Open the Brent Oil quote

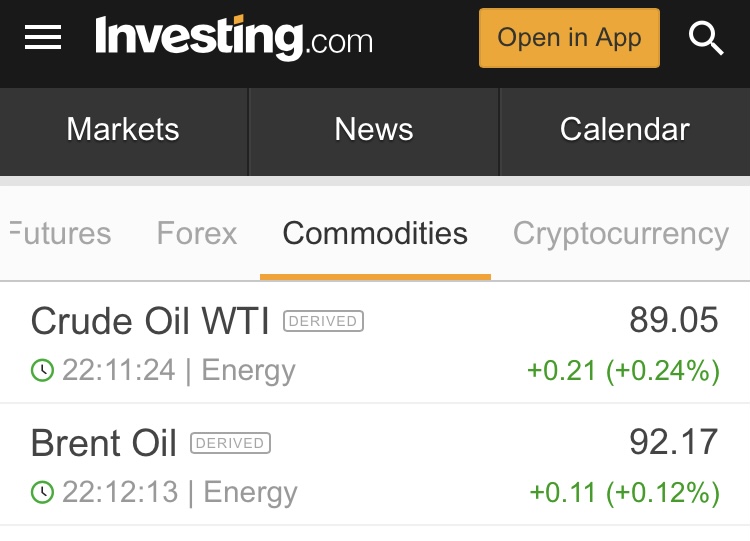tap(104, 443)
